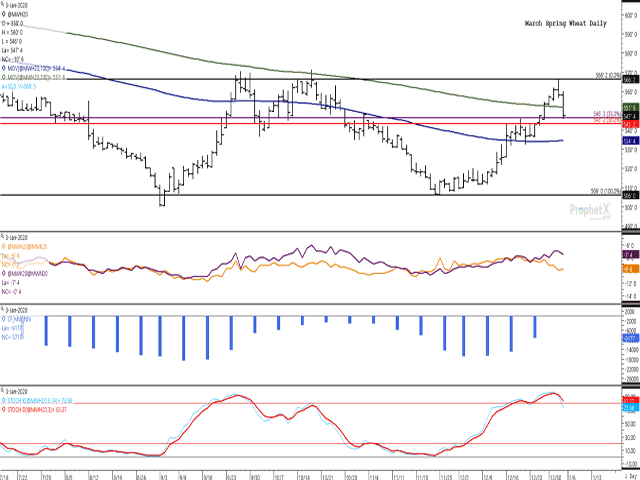Click the blue diamond marker in the histogram pane legend
640x480 pixels.
[4, 319]
